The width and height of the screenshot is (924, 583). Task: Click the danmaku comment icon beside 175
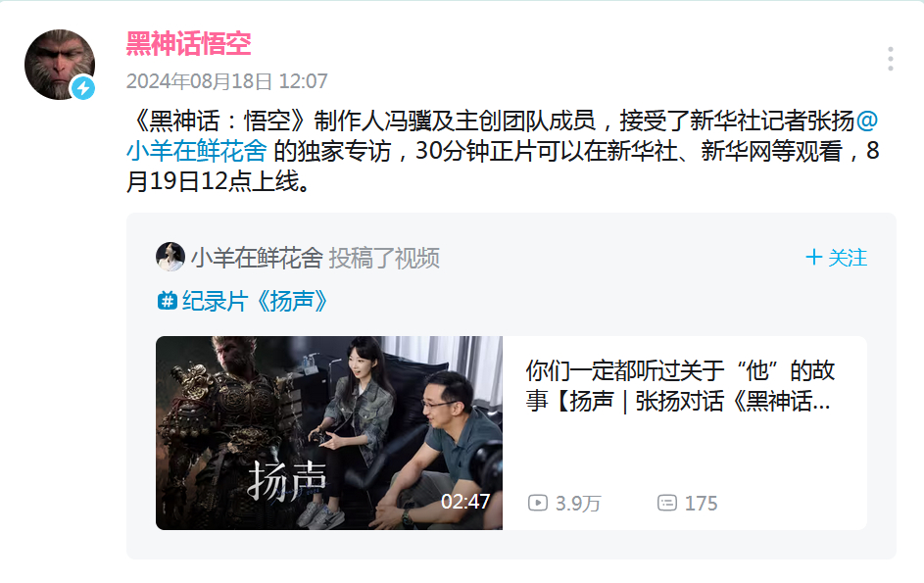[667, 503]
